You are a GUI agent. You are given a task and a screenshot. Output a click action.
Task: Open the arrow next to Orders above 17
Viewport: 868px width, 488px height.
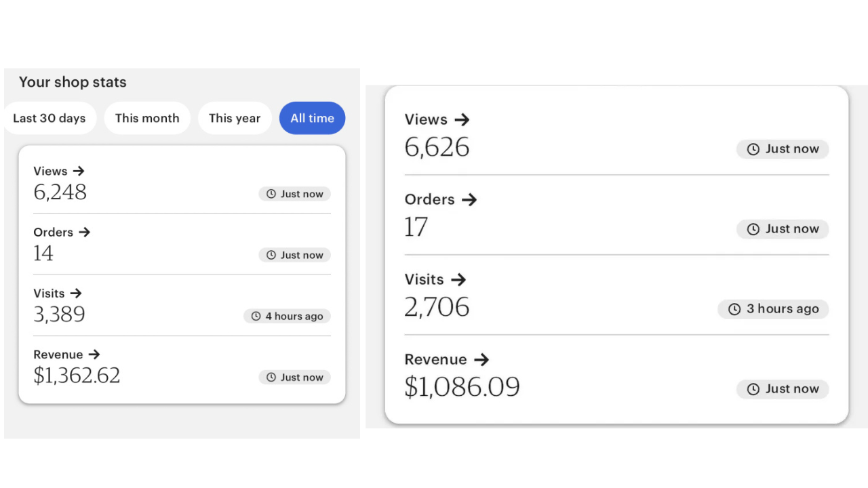tap(469, 200)
